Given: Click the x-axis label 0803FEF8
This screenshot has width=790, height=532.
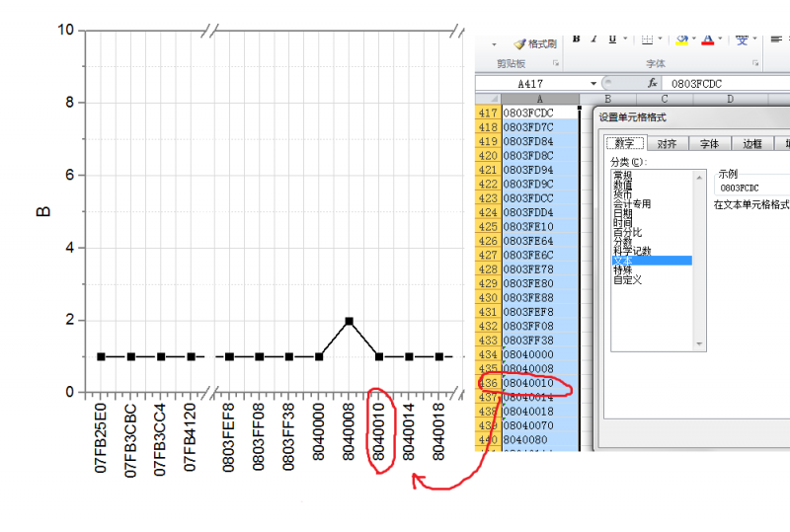Looking at the screenshot, I should point(229,437).
